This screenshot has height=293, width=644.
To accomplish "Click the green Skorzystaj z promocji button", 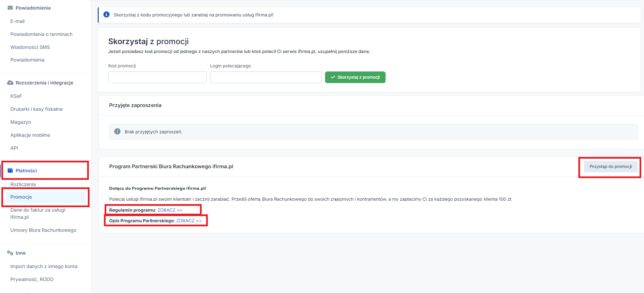I will (355, 77).
